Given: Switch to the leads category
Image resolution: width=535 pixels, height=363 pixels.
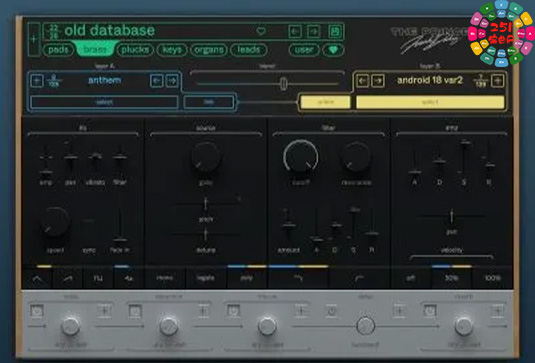Looking at the screenshot, I should [249, 50].
